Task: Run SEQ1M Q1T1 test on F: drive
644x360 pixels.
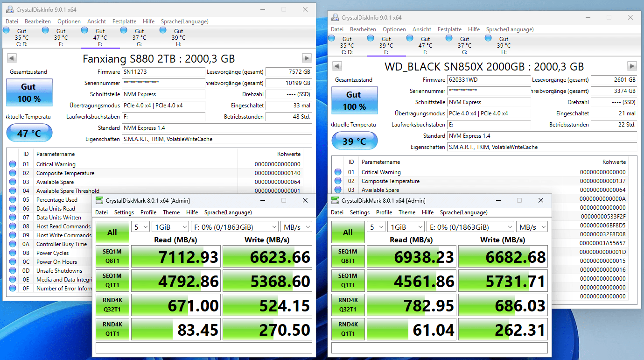Action: tap(112, 281)
